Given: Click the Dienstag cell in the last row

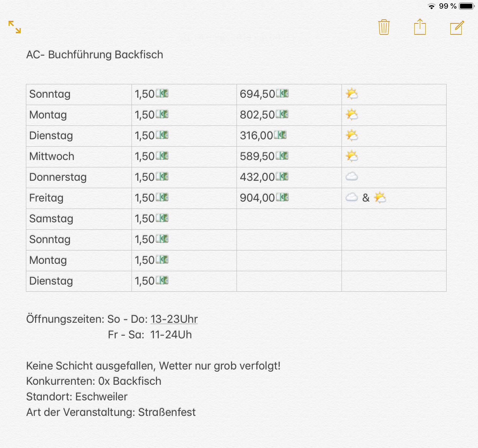Looking at the screenshot, I should [51, 281].
